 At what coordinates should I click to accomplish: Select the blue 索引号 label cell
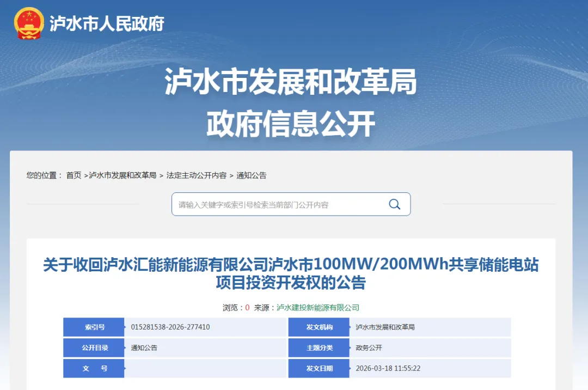pos(94,327)
